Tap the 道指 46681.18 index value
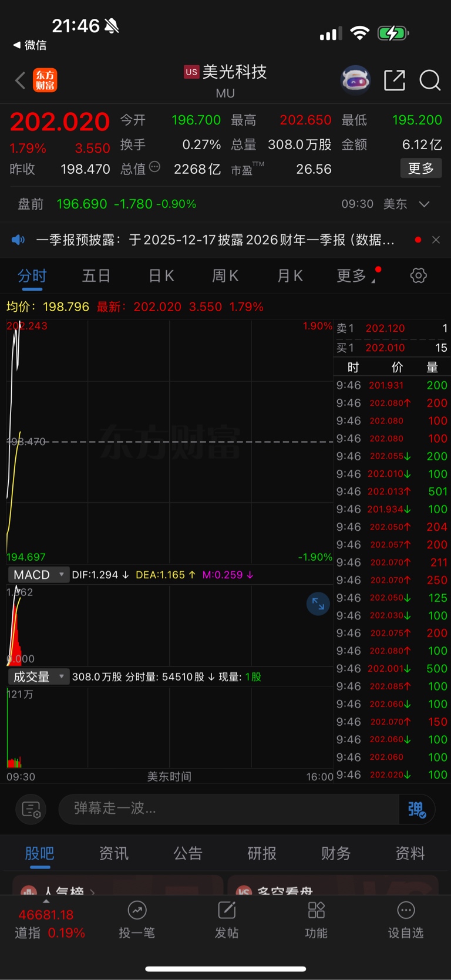 click(46, 915)
